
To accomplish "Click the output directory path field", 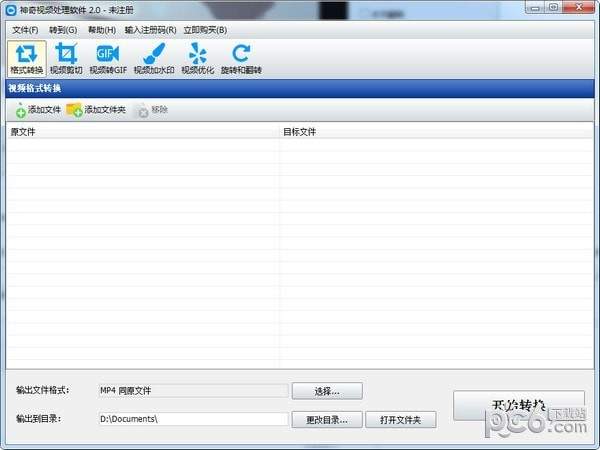I will tap(192, 419).
